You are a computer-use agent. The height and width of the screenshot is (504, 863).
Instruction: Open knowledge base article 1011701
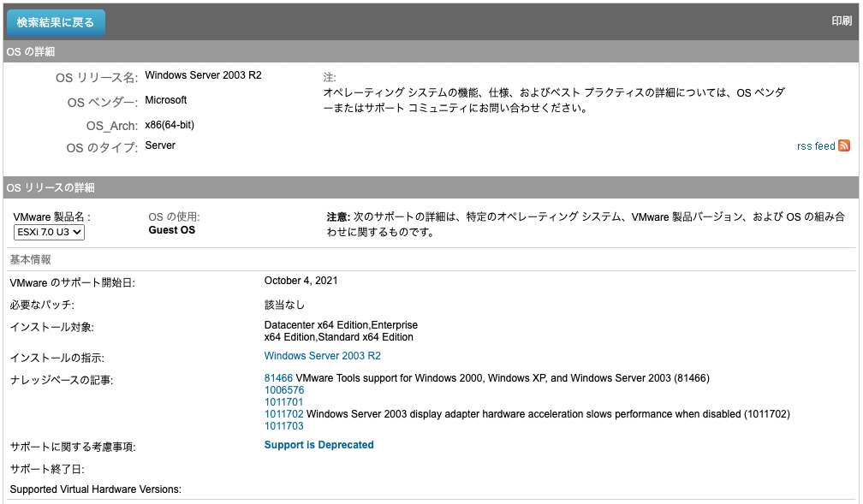(x=283, y=402)
